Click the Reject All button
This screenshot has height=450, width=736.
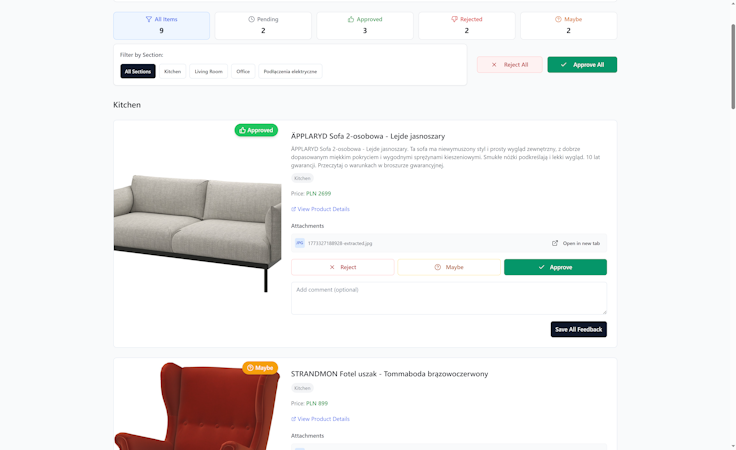(x=510, y=65)
